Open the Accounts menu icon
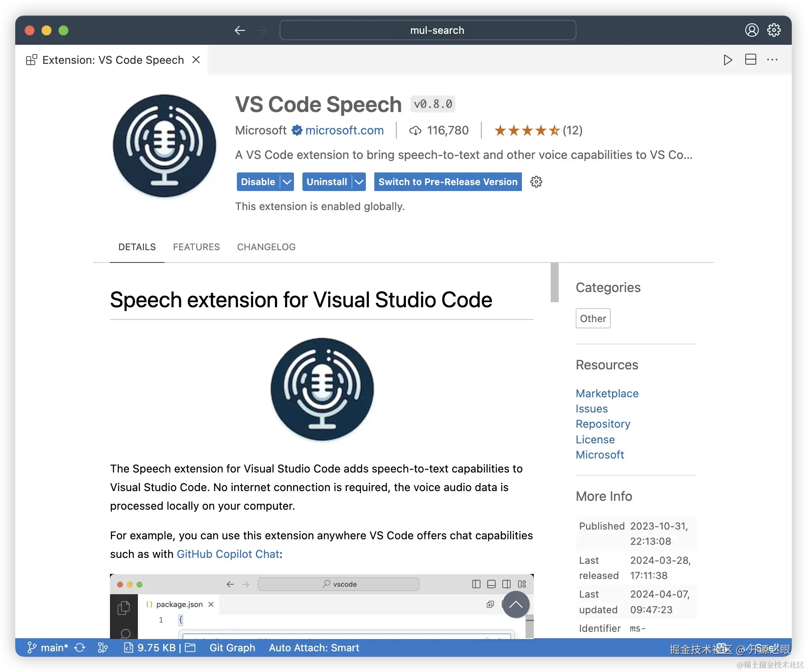 752,30
